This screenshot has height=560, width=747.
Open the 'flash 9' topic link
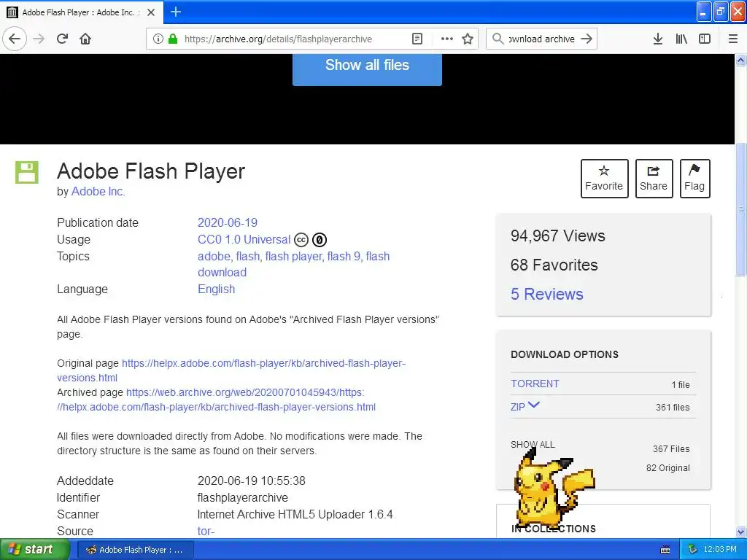click(x=344, y=256)
